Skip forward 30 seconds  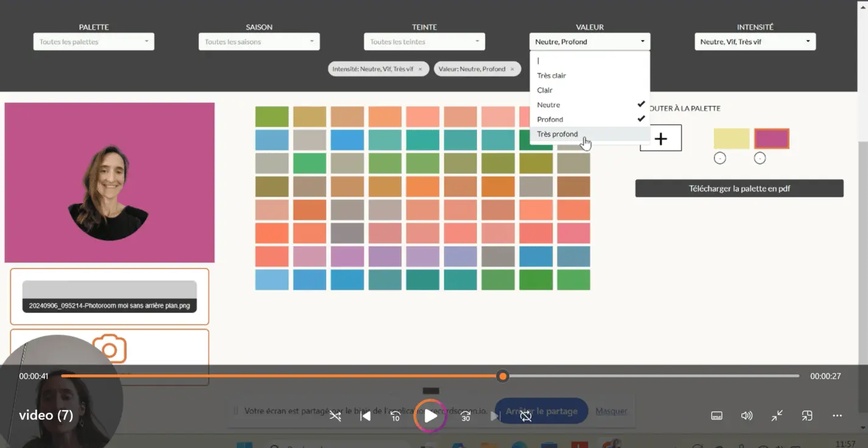(466, 416)
